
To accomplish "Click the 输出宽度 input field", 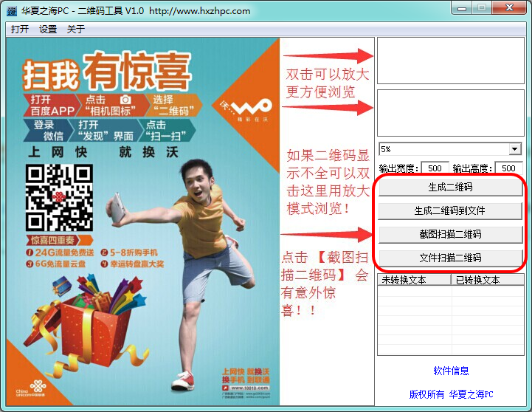I will [435, 168].
